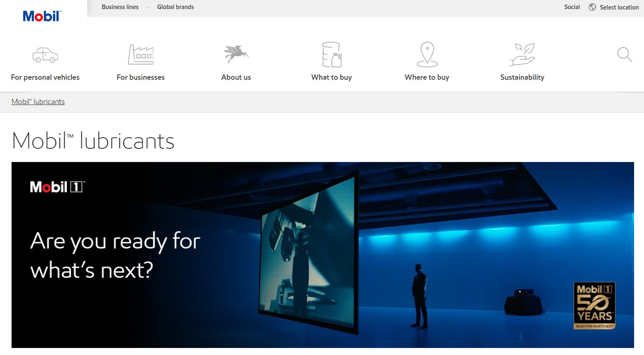Open the About us menu label
This screenshot has height=355, width=644.
236,77
